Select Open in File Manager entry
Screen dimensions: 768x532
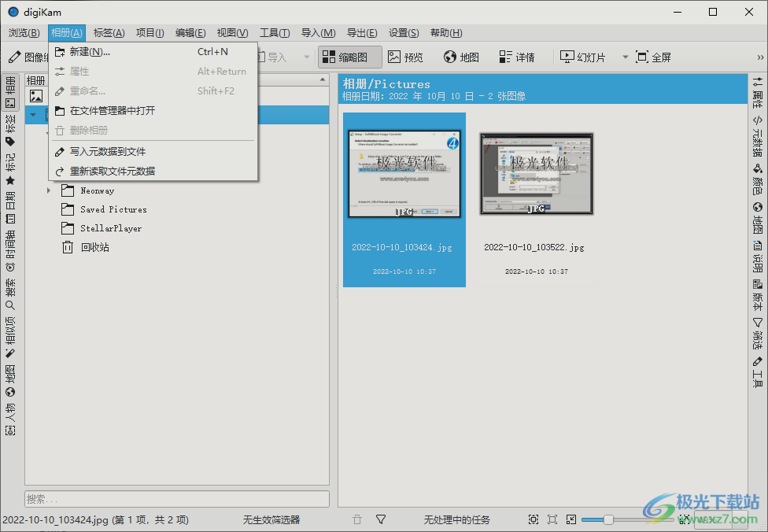coord(112,111)
